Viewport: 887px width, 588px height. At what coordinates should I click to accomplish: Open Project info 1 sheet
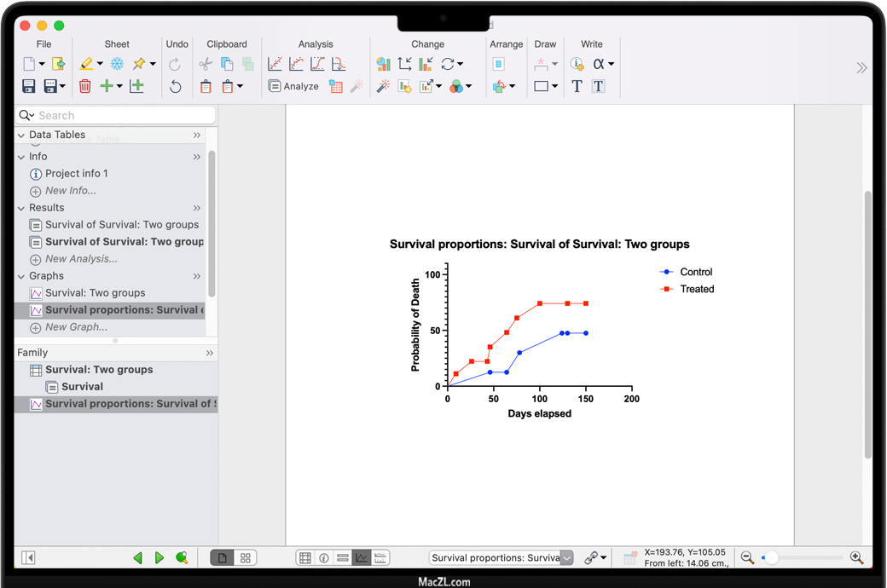(76, 174)
